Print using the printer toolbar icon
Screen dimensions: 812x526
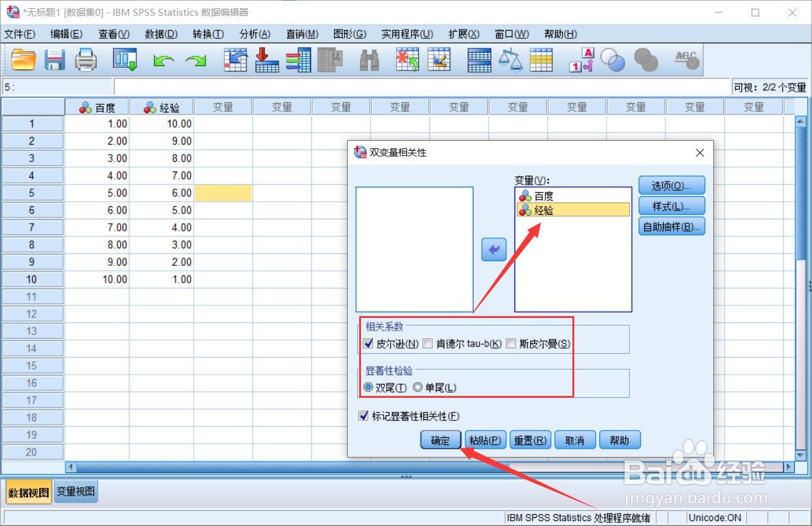(86, 60)
